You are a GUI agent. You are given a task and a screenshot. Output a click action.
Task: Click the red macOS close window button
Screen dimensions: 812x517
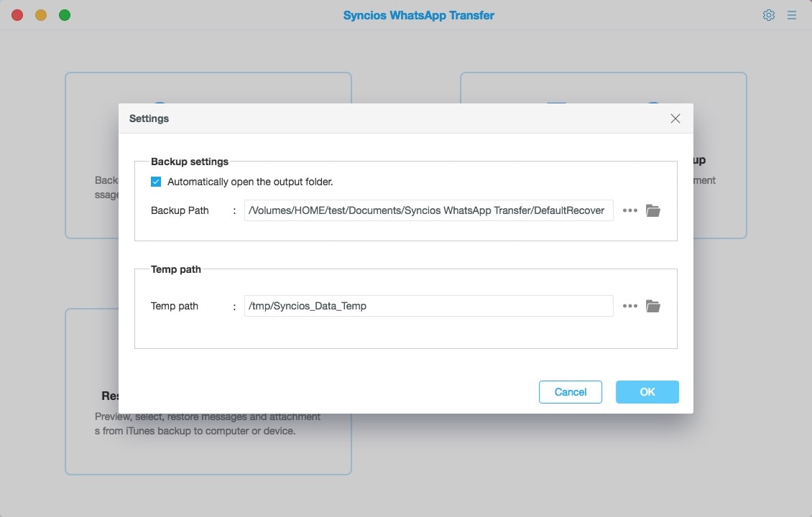point(17,15)
